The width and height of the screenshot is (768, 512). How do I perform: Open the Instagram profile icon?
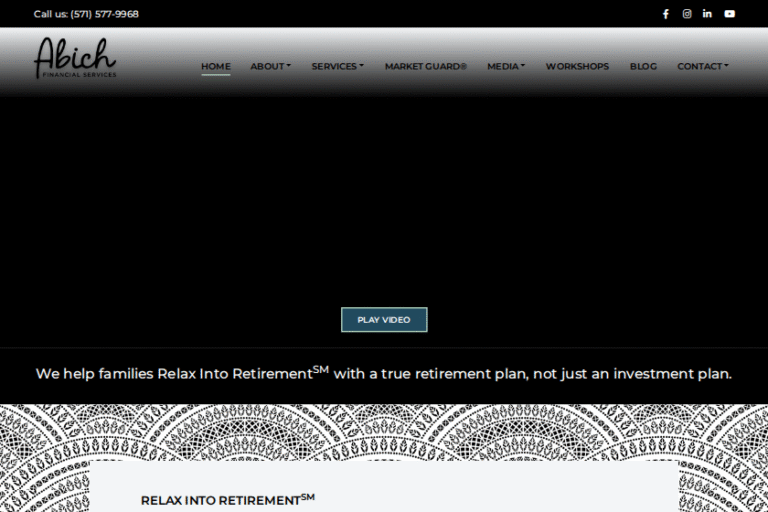coord(687,14)
